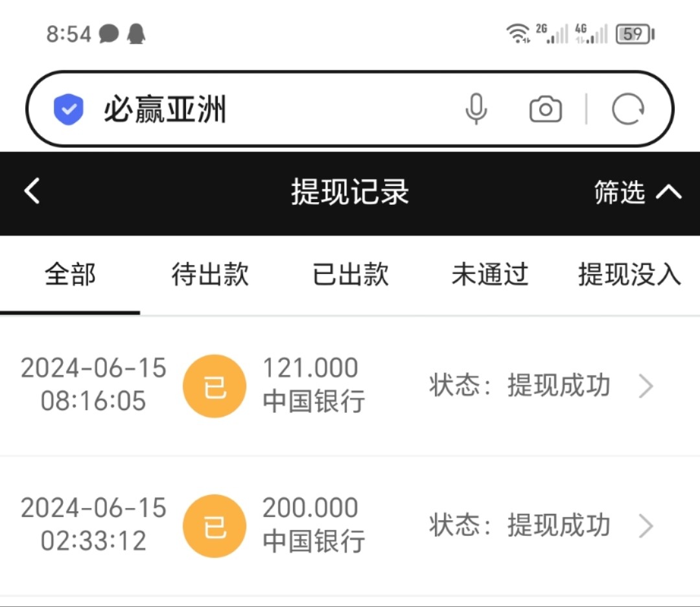Tap orange status badge for 200.000 withdrawal

(215, 526)
